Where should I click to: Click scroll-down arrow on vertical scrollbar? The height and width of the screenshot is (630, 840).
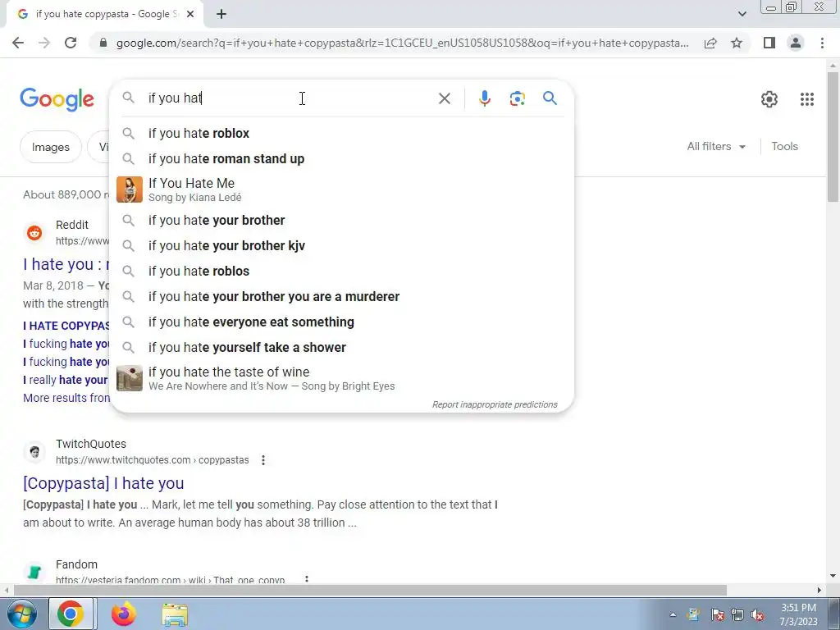pos(833,576)
